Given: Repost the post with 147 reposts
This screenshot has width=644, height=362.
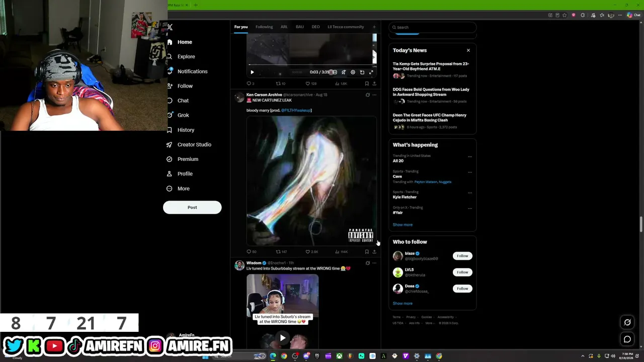Looking at the screenshot, I should (x=281, y=251).
